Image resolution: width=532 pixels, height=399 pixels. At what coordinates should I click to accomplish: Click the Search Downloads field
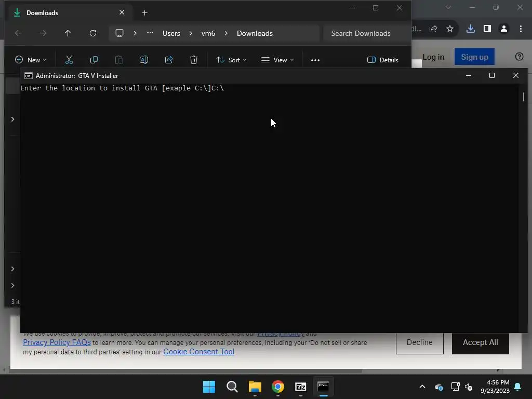click(365, 33)
